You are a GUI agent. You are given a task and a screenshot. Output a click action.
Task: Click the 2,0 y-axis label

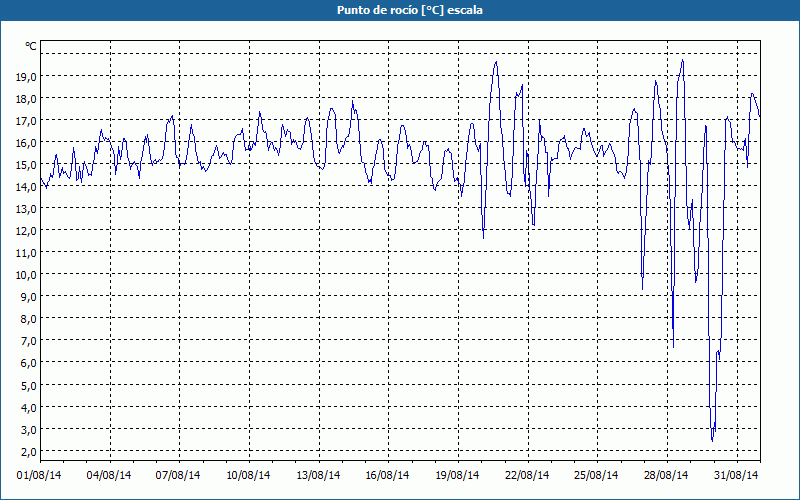pos(28,452)
